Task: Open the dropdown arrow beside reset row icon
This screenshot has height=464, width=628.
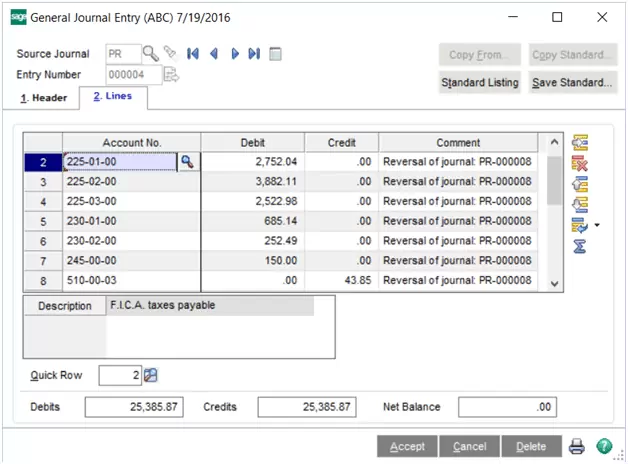Action: point(597,225)
